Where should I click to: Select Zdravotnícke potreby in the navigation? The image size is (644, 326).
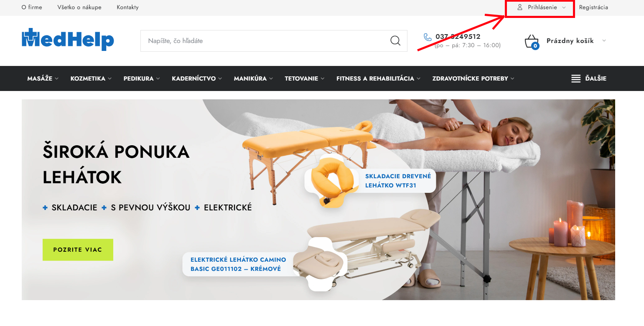[473, 78]
